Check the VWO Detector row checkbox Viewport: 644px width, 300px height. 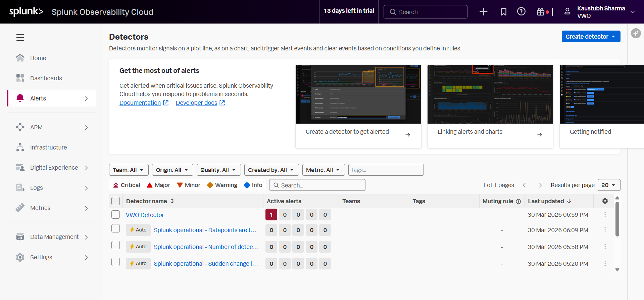click(x=115, y=214)
